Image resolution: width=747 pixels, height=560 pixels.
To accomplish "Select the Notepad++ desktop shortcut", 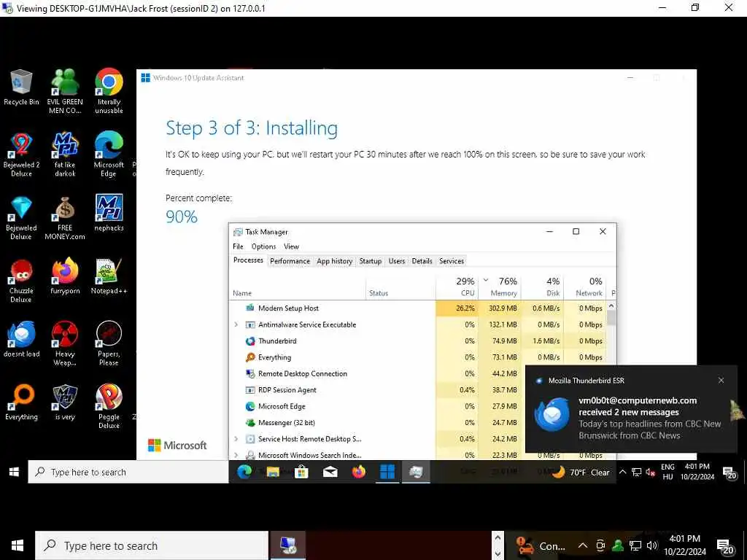I will pos(109,276).
